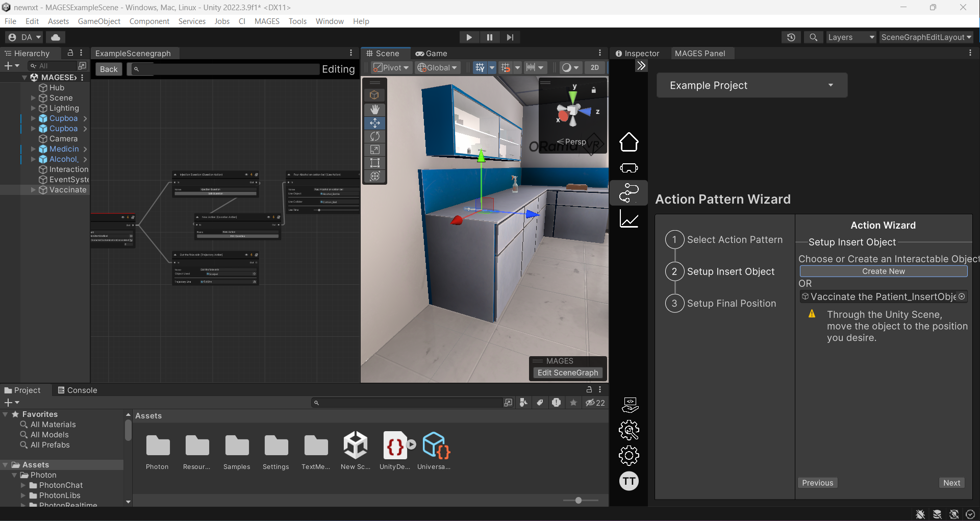Toggle grid snapping magnet button
The width and height of the screenshot is (980, 521).
(506, 67)
